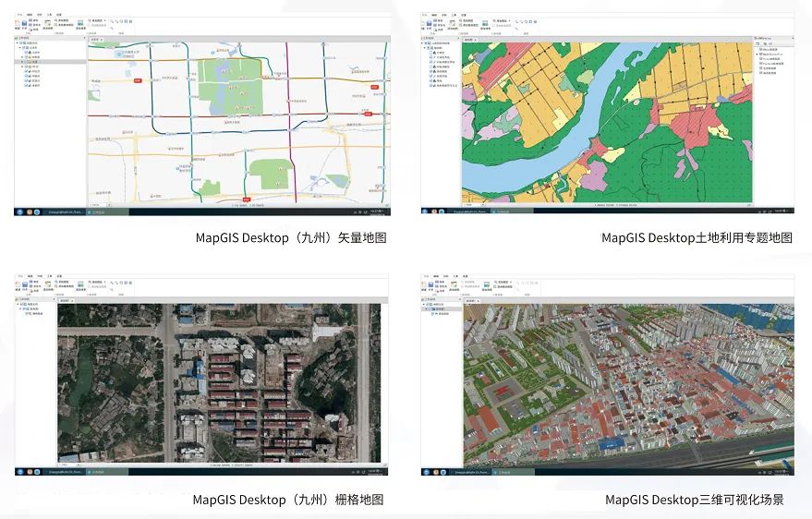Click the large picture Add-layer icon in vector map window
The height and width of the screenshot is (519, 812).
point(80,23)
